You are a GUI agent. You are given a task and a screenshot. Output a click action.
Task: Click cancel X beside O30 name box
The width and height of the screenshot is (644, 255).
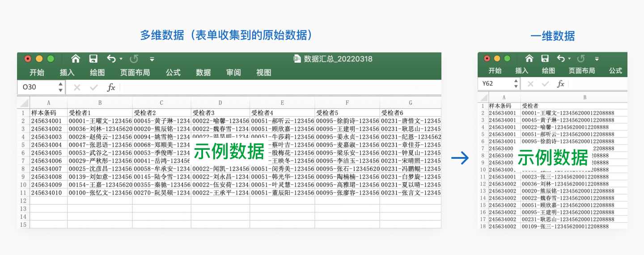tap(77, 87)
